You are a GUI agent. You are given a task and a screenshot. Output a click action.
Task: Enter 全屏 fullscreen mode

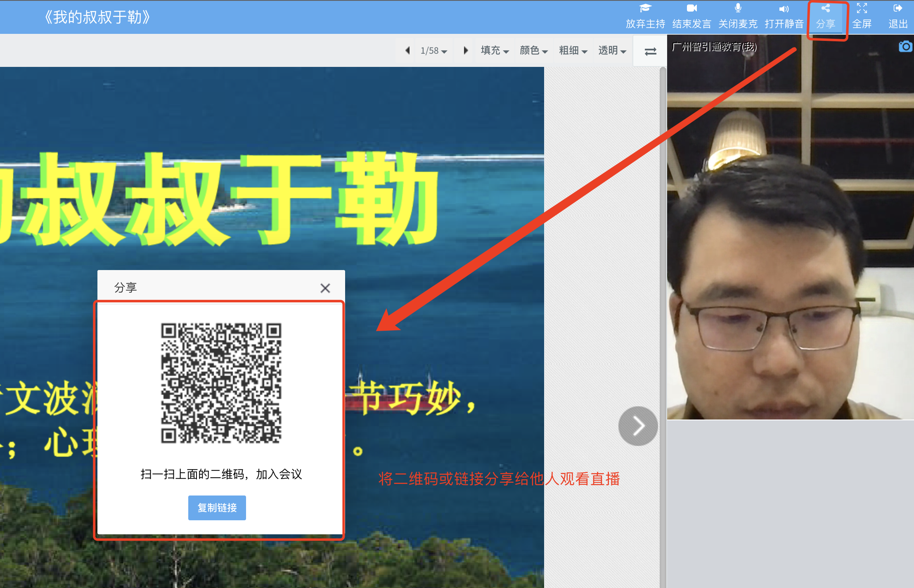tap(862, 17)
